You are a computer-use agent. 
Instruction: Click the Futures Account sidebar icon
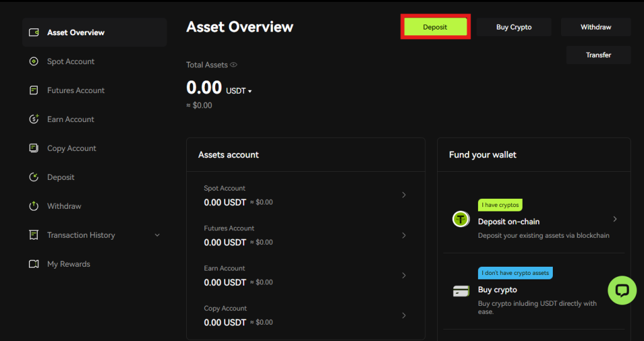[34, 91]
